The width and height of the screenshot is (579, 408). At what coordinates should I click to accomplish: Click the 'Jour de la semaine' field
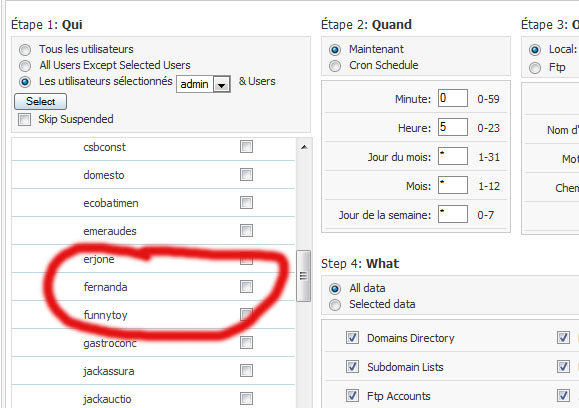(x=453, y=214)
